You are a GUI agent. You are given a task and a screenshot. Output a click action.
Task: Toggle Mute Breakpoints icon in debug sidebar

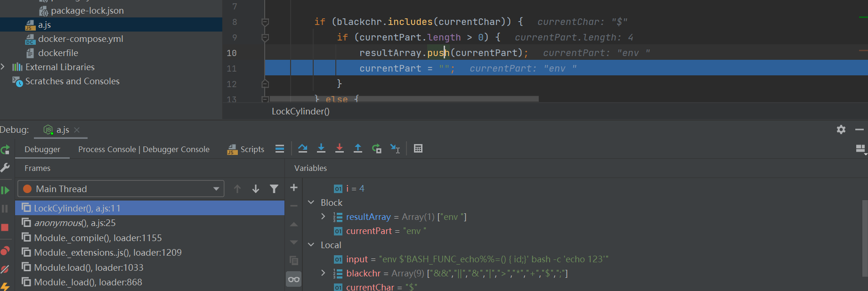pyautogui.click(x=5, y=269)
